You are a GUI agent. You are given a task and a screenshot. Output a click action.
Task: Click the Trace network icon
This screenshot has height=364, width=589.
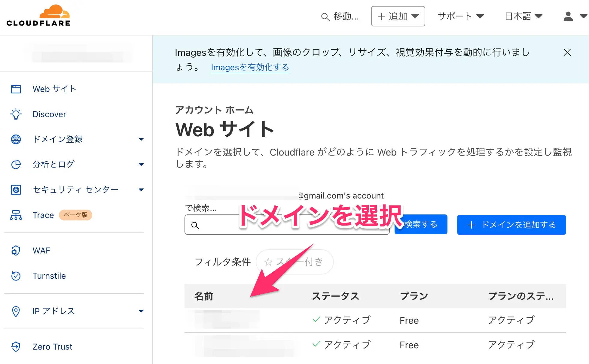[16, 215]
